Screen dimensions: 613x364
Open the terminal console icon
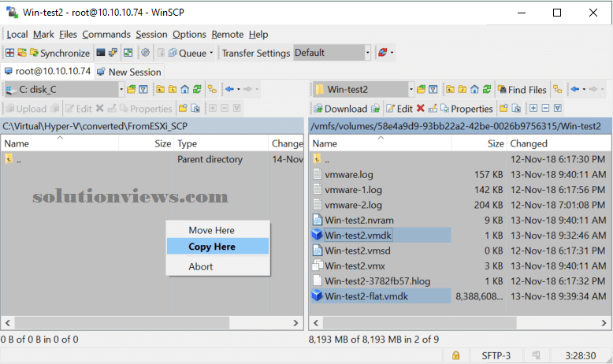[x=101, y=52]
